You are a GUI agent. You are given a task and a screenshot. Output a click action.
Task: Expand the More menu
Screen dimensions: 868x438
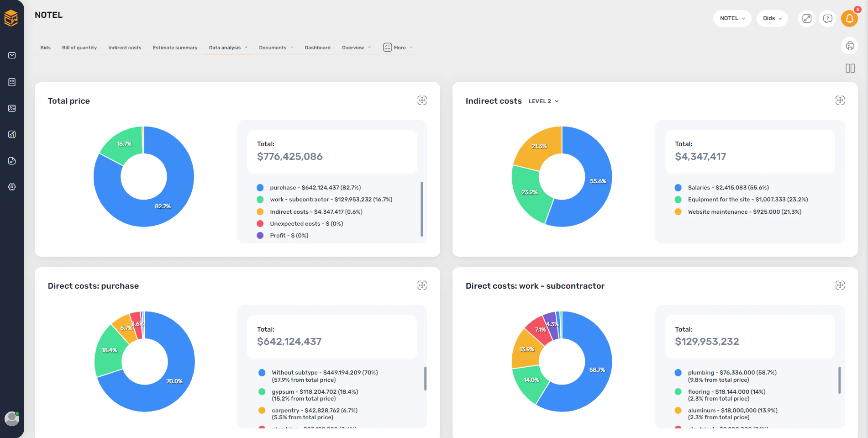tap(397, 47)
